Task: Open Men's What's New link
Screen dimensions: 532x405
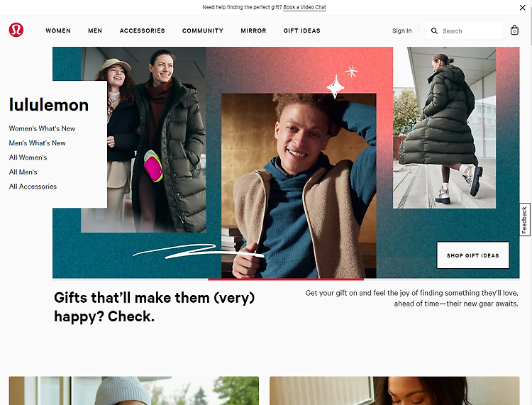Action: tap(38, 143)
